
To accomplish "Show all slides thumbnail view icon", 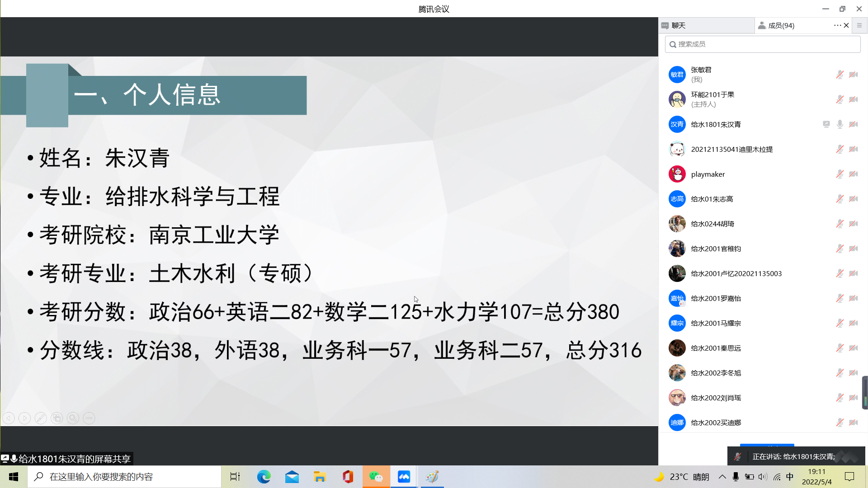I will pyautogui.click(x=57, y=418).
